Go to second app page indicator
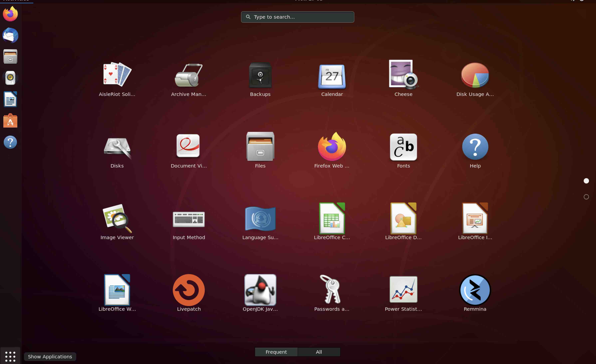 coord(586,197)
